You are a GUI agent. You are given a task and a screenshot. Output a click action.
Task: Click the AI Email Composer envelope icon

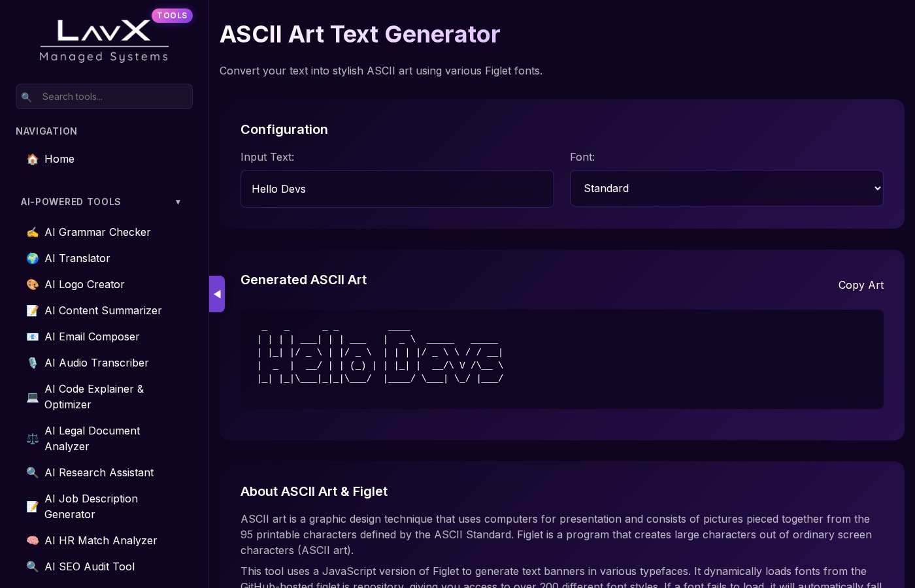coord(33,336)
